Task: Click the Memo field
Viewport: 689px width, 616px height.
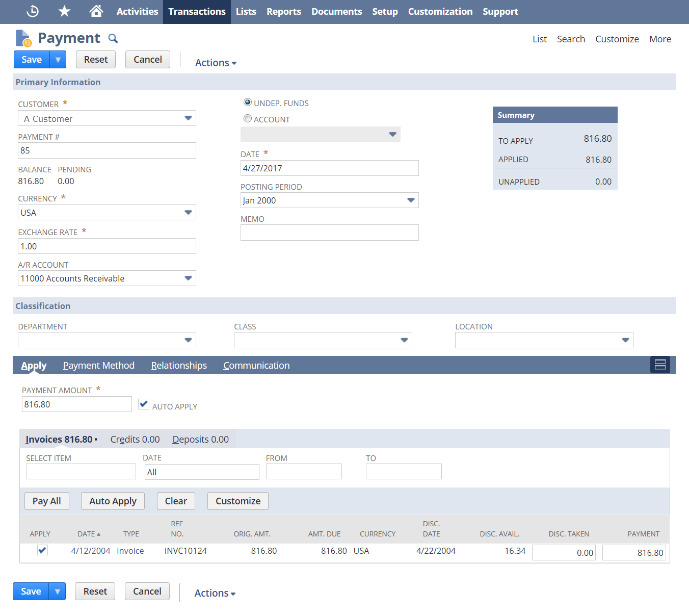Action: point(330,233)
